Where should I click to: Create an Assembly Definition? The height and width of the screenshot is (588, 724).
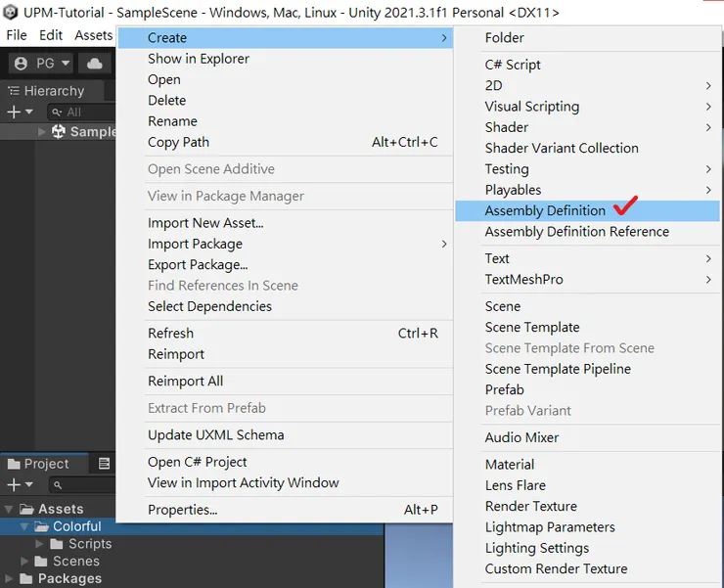[587, 210]
